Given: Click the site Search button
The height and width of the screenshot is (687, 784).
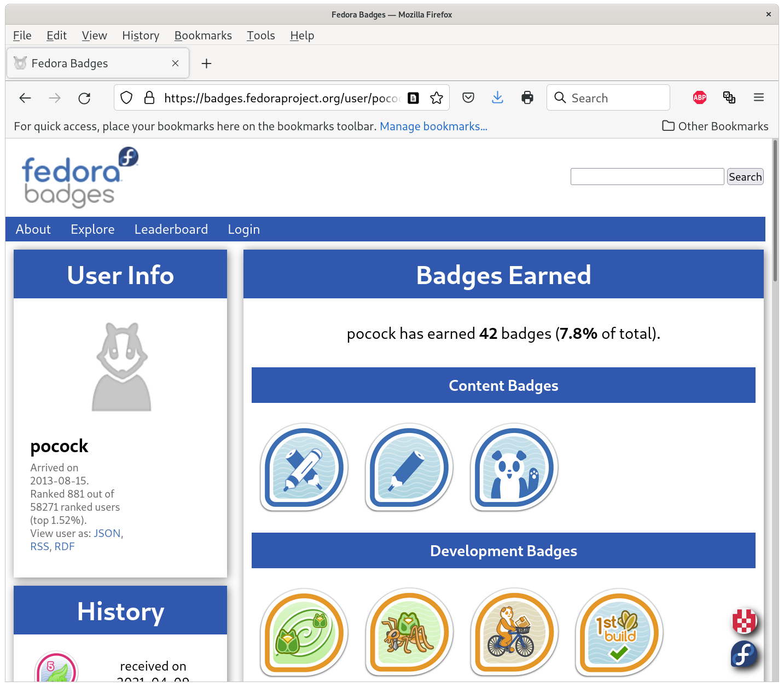Looking at the screenshot, I should pyautogui.click(x=745, y=177).
